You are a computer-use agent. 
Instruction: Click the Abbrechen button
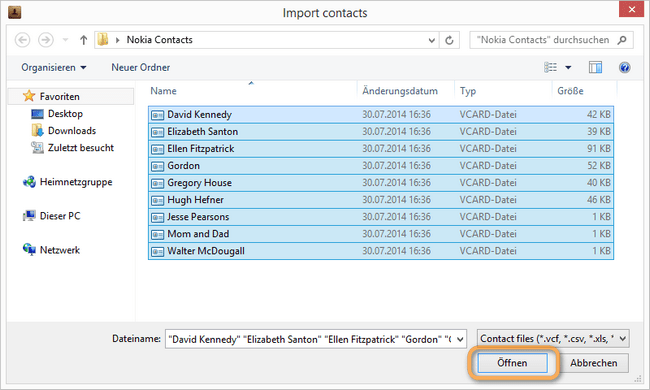click(593, 363)
